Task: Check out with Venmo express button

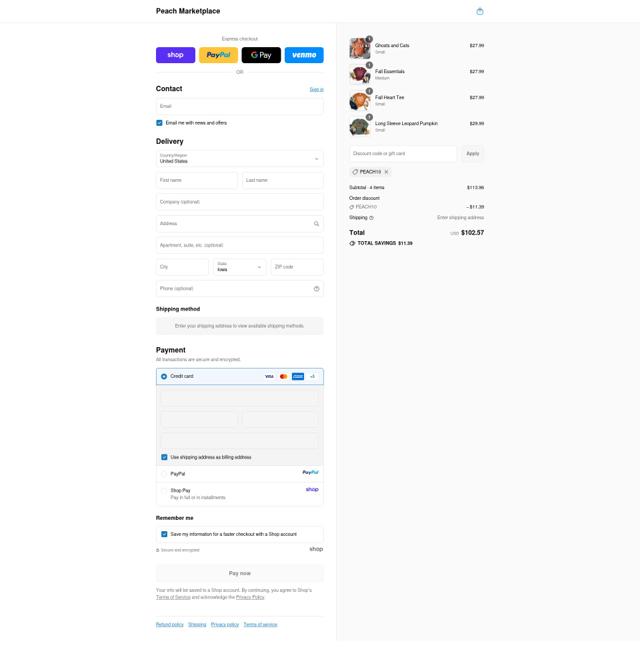Action: point(304,55)
